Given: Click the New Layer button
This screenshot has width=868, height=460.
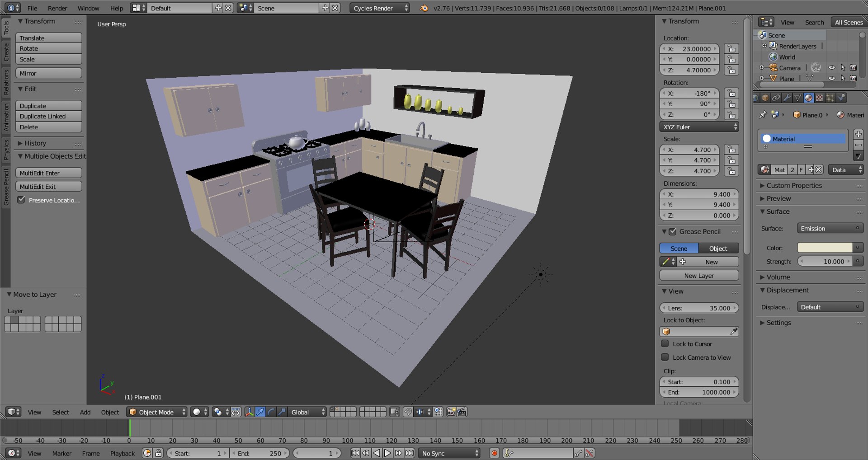Looking at the screenshot, I should pyautogui.click(x=699, y=276).
